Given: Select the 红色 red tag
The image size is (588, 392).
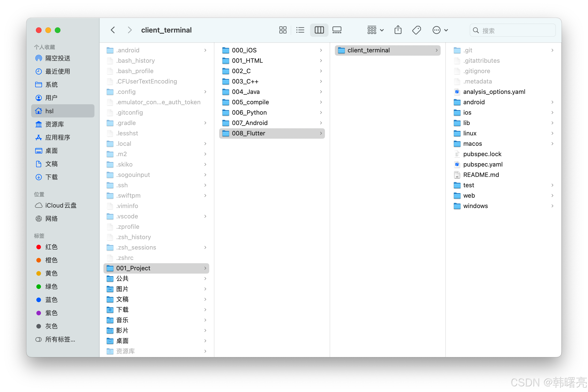Looking at the screenshot, I should 63,247.
